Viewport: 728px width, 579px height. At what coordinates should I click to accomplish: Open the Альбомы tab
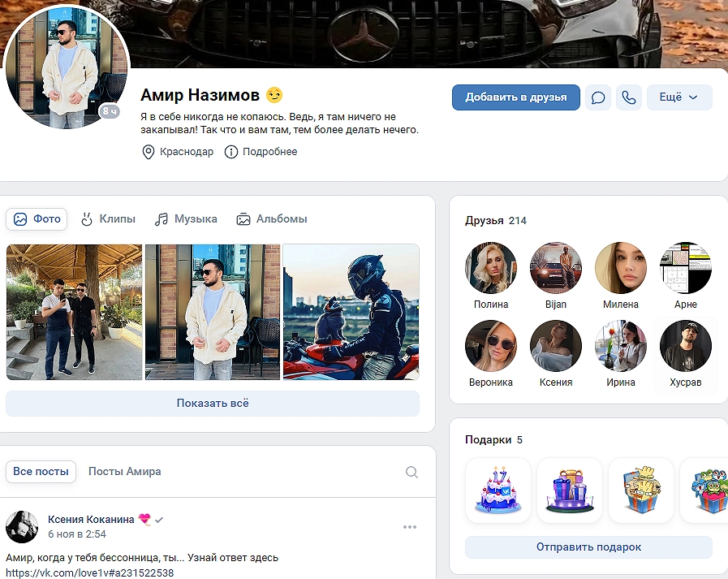pos(272,218)
